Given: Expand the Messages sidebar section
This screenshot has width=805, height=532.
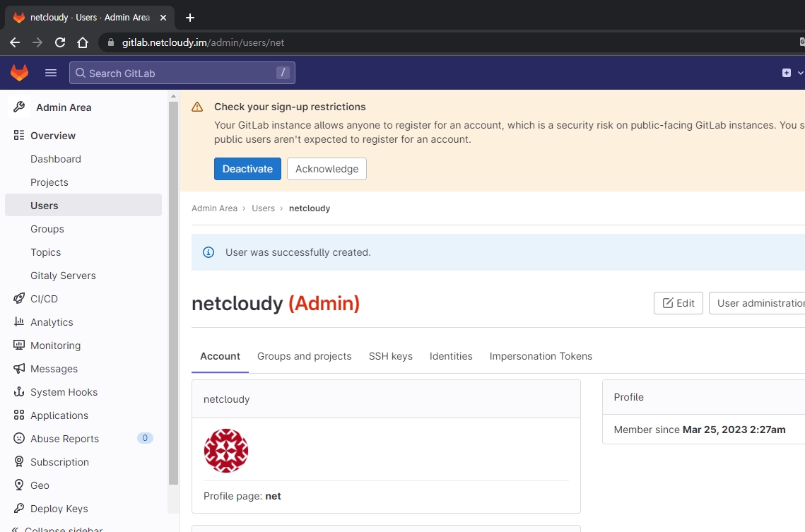Looking at the screenshot, I should coord(54,369).
